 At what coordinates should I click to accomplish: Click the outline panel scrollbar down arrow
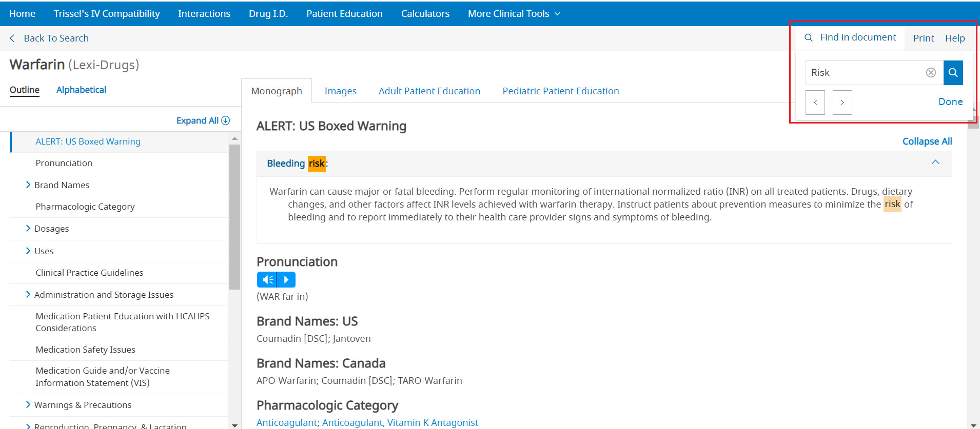click(234, 425)
